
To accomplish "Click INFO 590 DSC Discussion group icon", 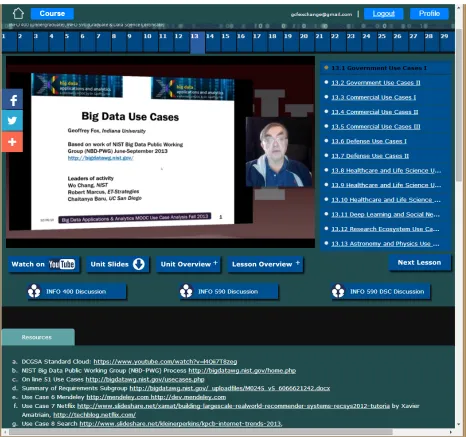I will (338, 291).
